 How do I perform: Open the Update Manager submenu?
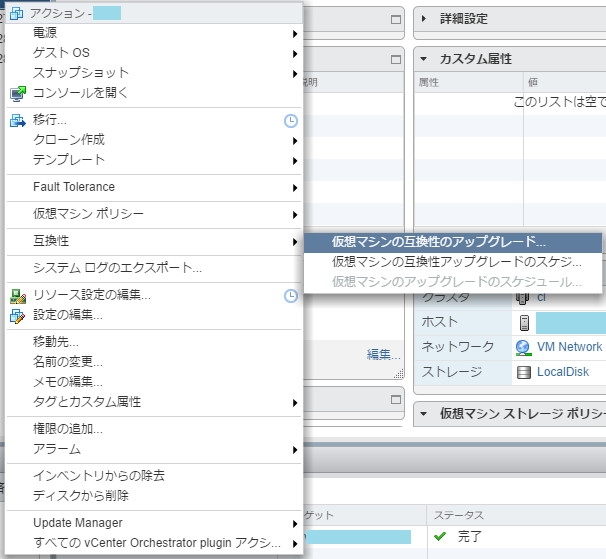point(154,523)
